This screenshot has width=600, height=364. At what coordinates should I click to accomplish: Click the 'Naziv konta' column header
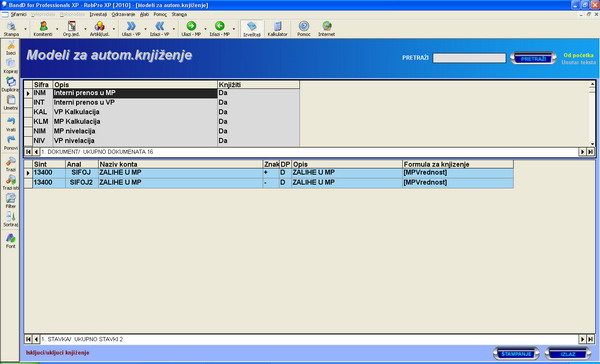180,164
